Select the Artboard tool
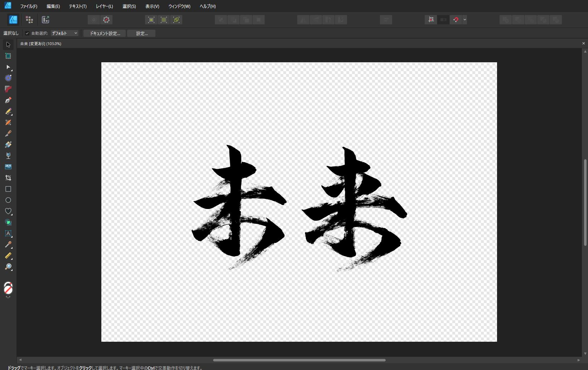 [x=8, y=56]
